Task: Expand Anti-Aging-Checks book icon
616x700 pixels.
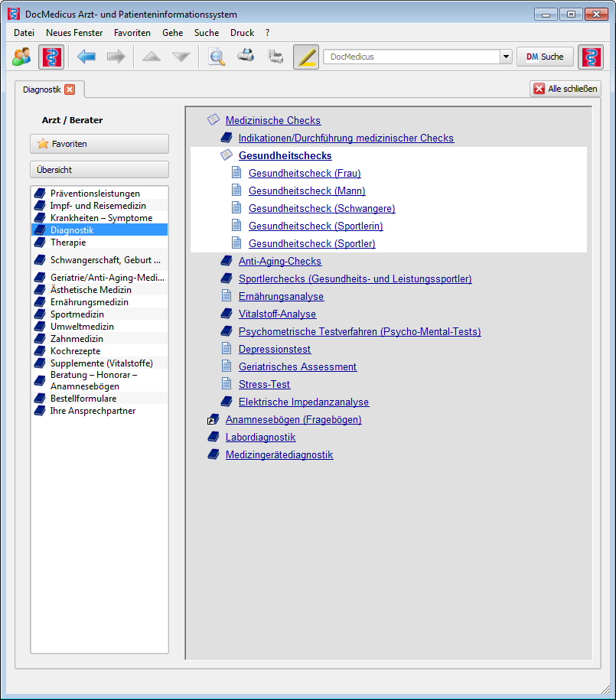Action: 227,260
